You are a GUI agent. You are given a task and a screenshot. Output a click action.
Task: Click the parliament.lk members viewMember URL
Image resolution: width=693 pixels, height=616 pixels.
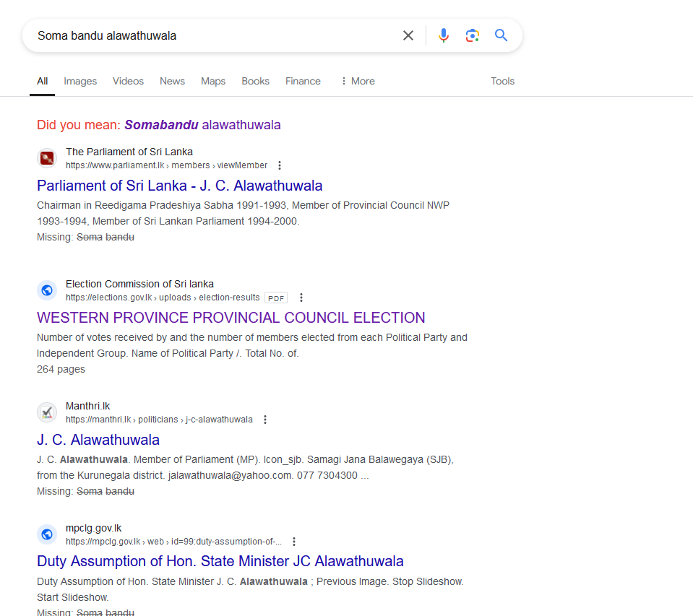(x=167, y=165)
